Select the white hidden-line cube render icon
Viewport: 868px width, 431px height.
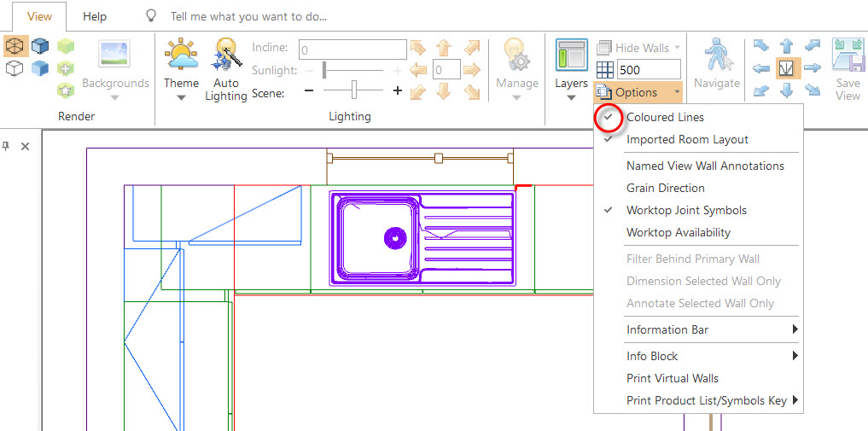[x=15, y=68]
